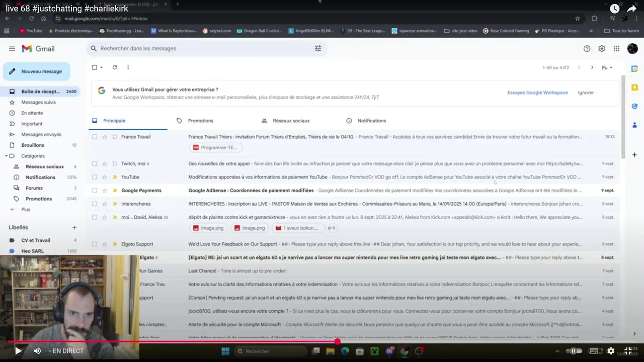Open Contacts in the side panel
Viewport: 644px width, 362px height.
634,125
